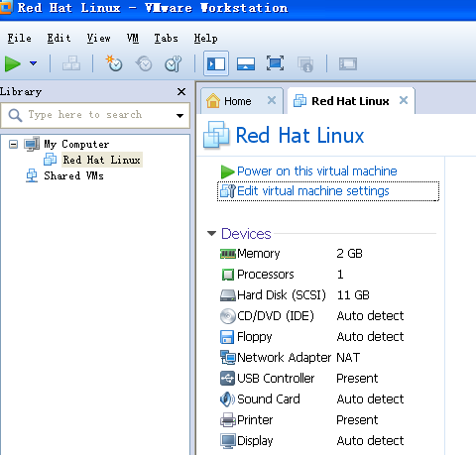Image resolution: width=476 pixels, height=455 pixels.
Task: Click the VM icon beside the page heading
Action: 216,135
